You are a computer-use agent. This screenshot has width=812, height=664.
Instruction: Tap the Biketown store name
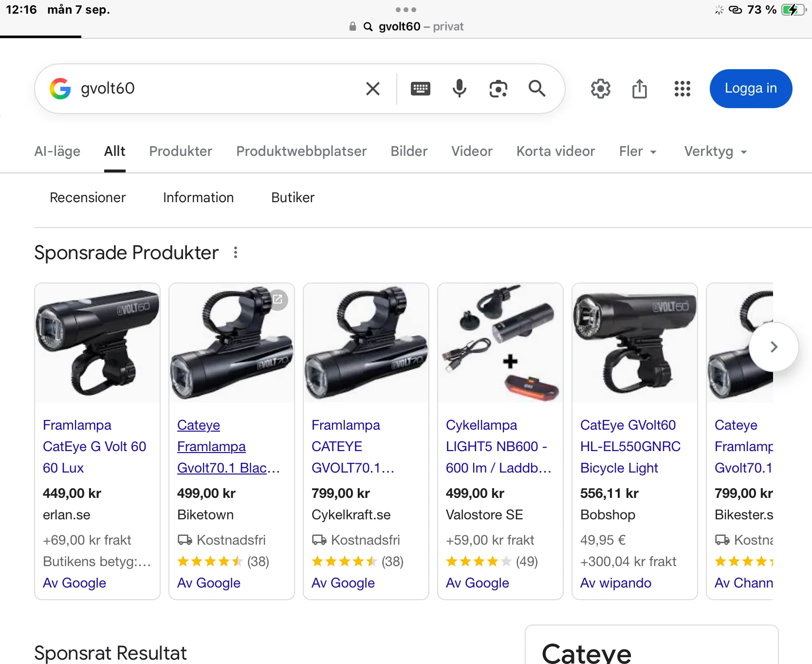[205, 514]
